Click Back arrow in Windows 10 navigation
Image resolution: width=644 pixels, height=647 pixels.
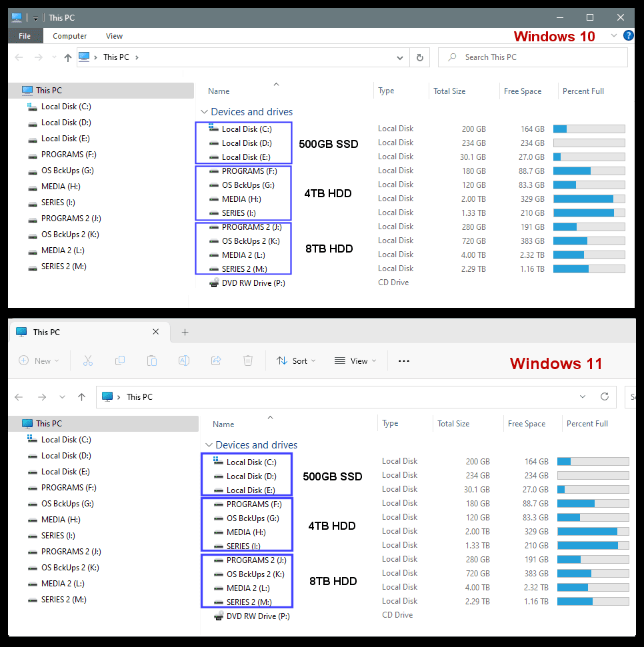(19, 57)
